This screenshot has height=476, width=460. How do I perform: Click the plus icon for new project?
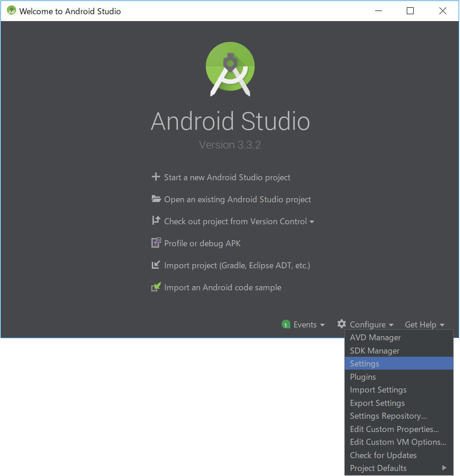[x=156, y=177]
